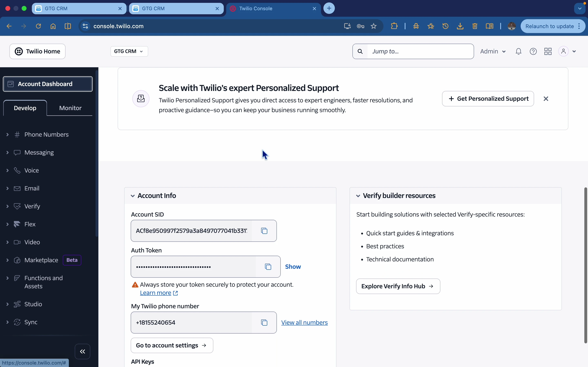This screenshot has width=588, height=367.
Task: Open the GTG CRM account dropdown
Action: tap(129, 51)
